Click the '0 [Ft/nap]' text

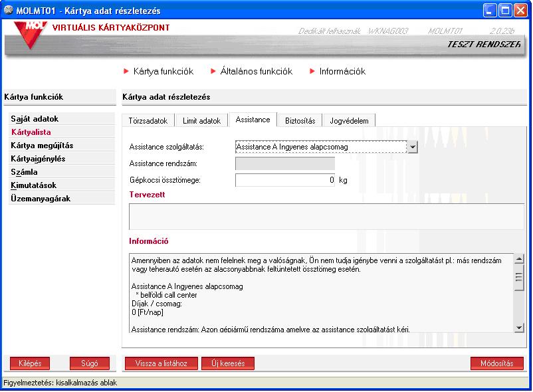148,312
